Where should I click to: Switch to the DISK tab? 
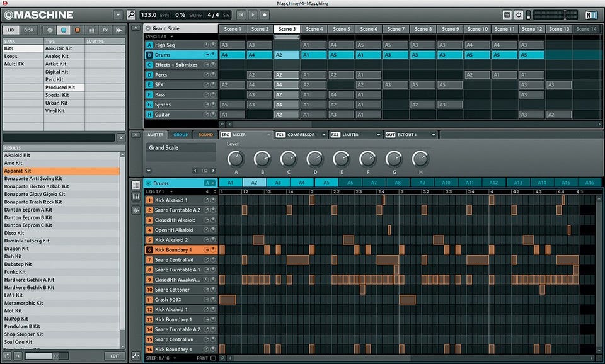tap(29, 30)
